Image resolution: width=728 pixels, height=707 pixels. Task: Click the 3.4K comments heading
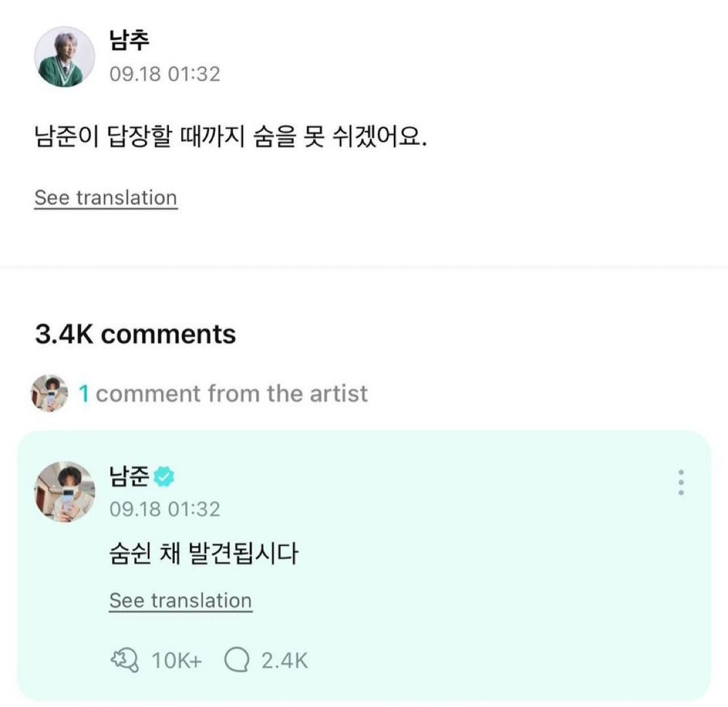tap(135, 334)
